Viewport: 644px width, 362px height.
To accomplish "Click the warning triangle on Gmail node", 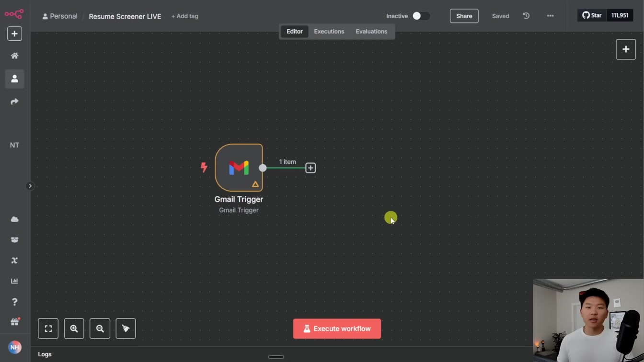I will coord(255,184).
